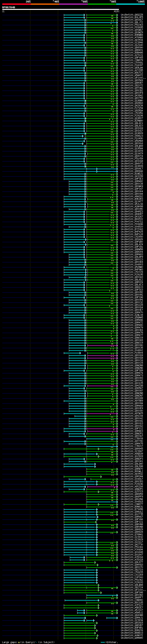The height and width of the screenshot is (644, 147).
Task: Select hit label UniRef100_Q9FS89
Action: click(x=132, y=370)
